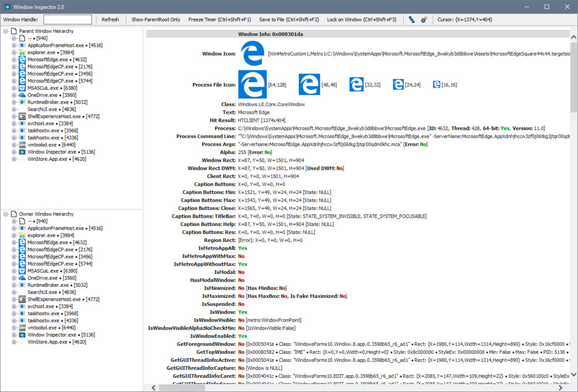Click the horizontal scrollbar left arrow

tap(154, 387)
